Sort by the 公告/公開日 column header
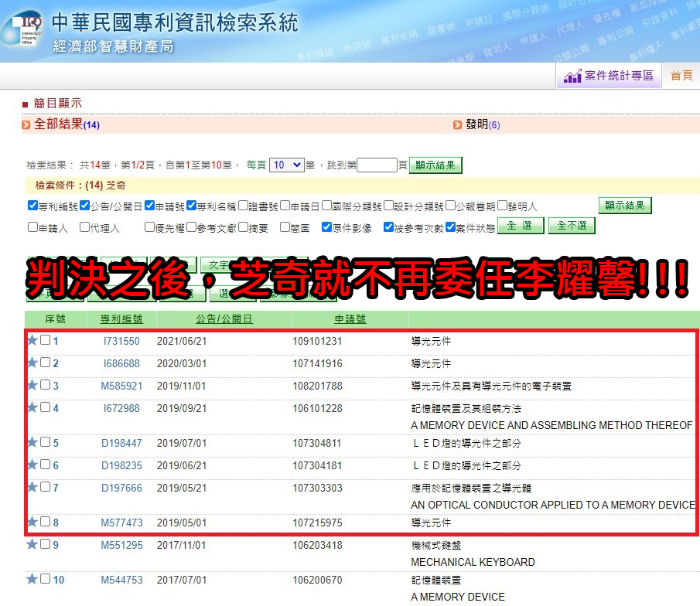 (x=224, y=319)
